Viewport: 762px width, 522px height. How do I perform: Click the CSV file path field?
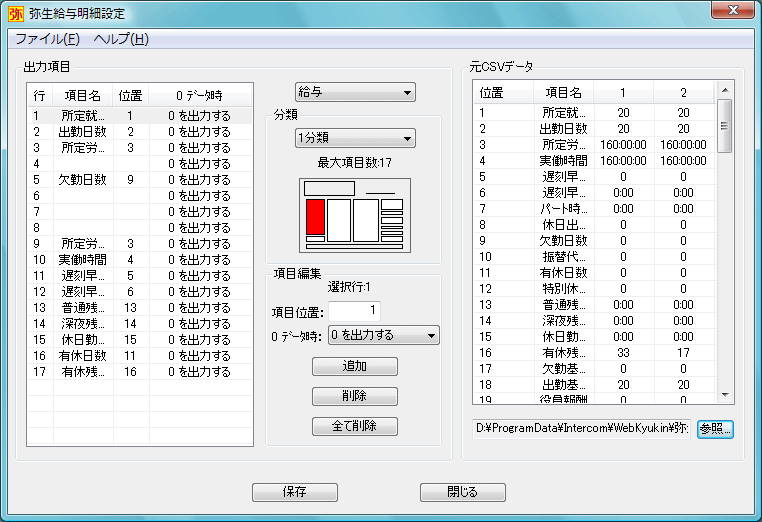(x=581, y=428)
